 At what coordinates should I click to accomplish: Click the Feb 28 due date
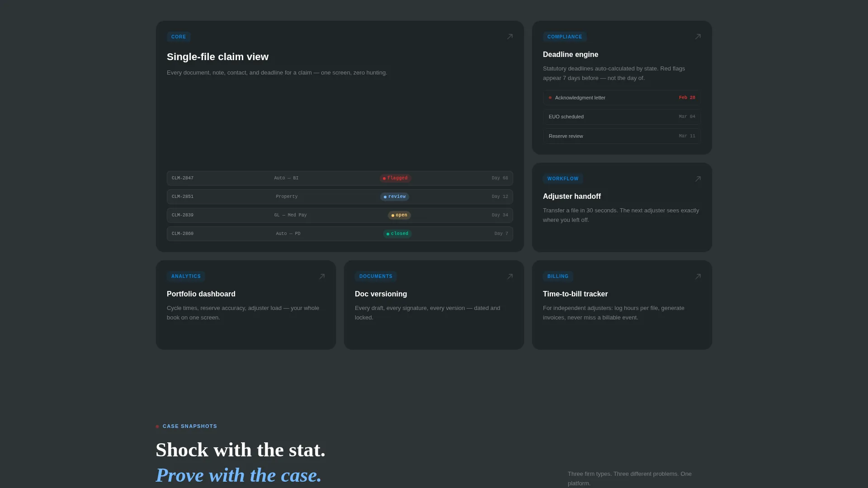point(687,98)
